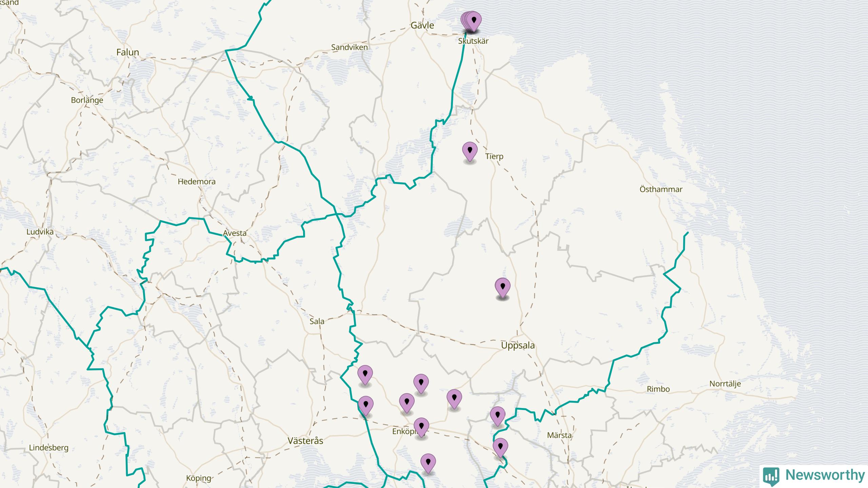Select the map pin left of Tierp

click(470, 151)
